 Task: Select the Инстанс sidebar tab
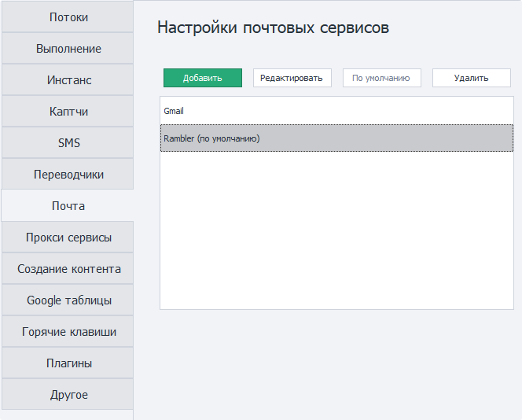[x=68, y=80]
